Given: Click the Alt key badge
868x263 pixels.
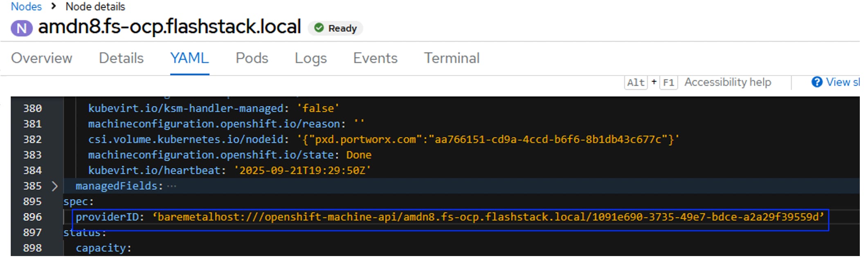Looking at the screenshot, I should point(636,82).
